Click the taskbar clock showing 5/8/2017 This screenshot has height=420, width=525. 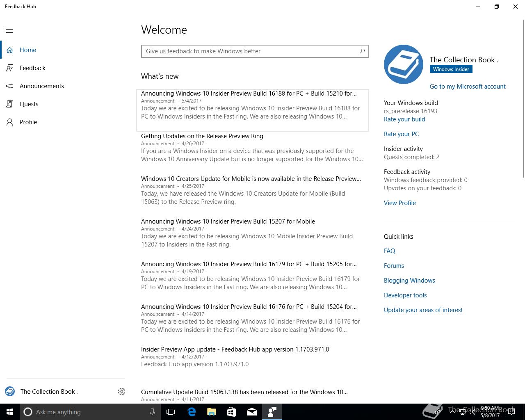pyautogui.click(x=490, y=412)
